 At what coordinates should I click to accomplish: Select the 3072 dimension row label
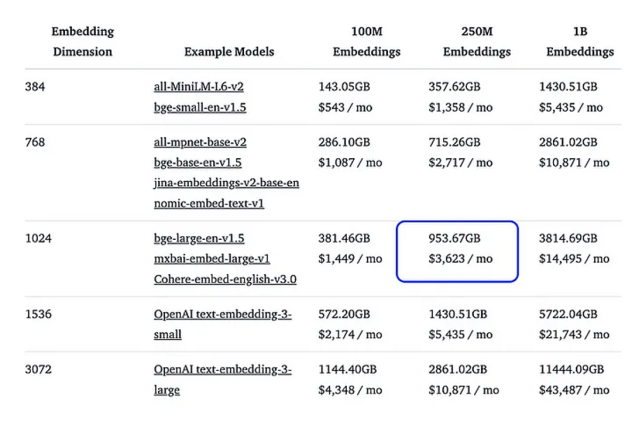[x=38, y=369]
